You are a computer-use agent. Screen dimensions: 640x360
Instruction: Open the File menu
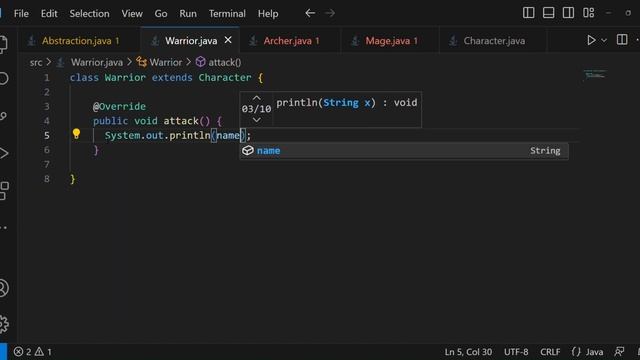point(21,13)
